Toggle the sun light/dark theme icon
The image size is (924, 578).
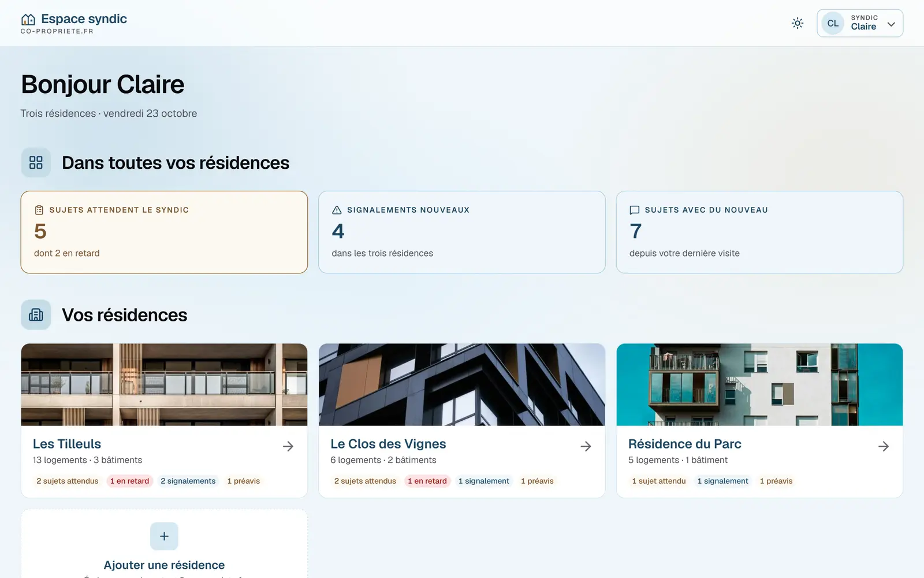(x=798, y=23)
